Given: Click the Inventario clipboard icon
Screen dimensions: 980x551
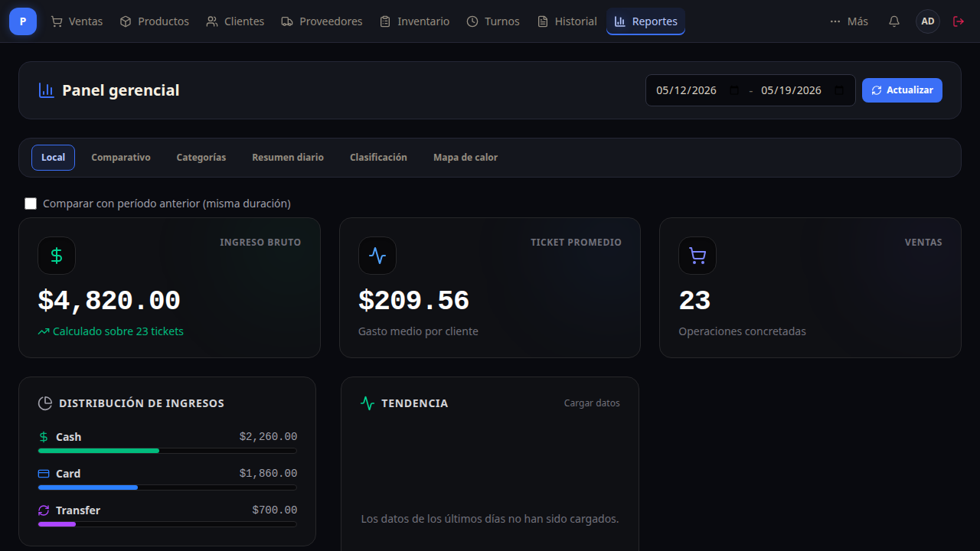Looking at the screenshot, I should [x=385, y=21].
